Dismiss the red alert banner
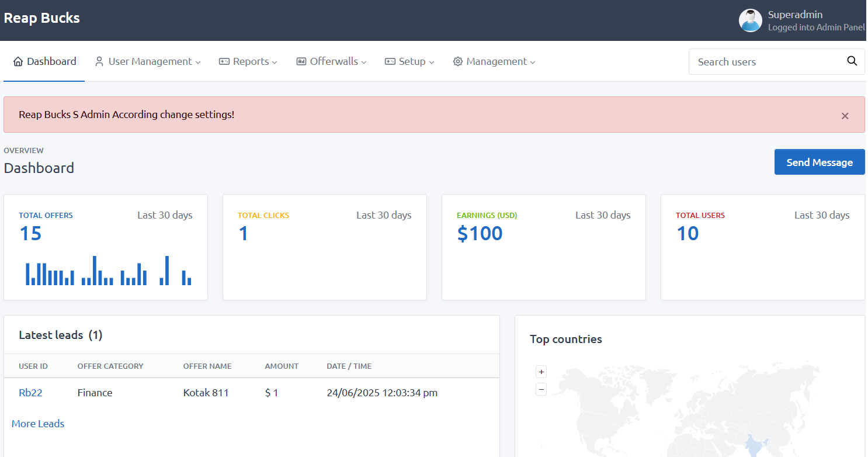868x457 pixels. (x=845, y=116)
